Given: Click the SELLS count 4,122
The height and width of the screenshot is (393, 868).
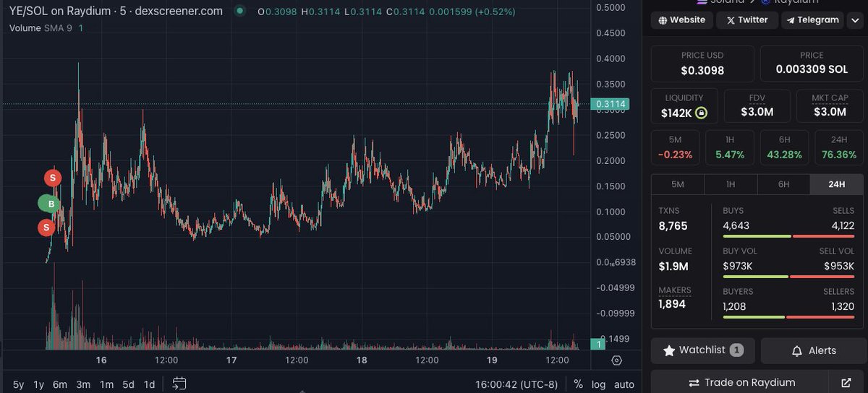Looking at the screenshot, I should click(x=843, y=226).
